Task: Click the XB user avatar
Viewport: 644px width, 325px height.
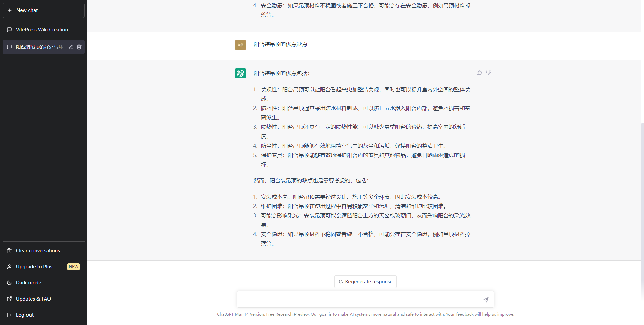Action: coord(240,45)
